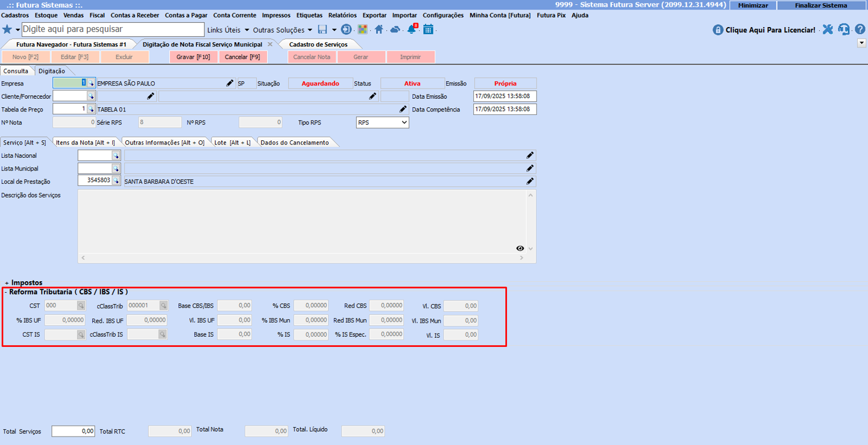This screenshot has height=445, width=868.
Task: Switch to the Itens da Nota tab
Action: pyautogui.click(x=86, y=143)
